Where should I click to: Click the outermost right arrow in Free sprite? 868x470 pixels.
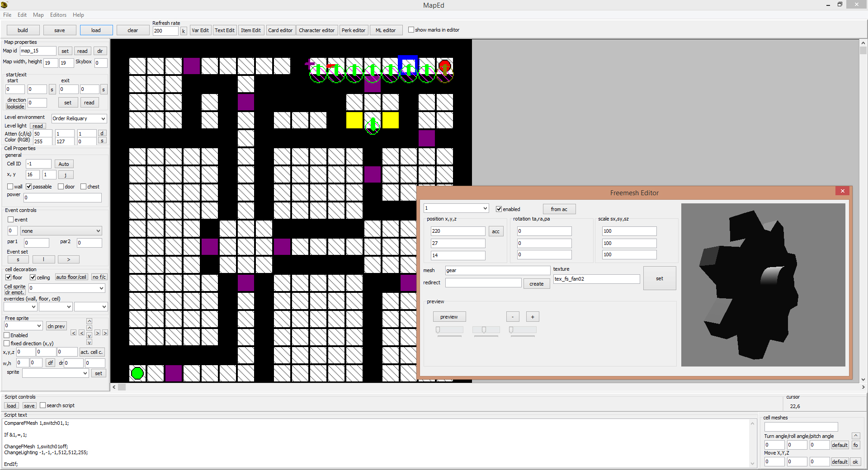coord(105,333)
